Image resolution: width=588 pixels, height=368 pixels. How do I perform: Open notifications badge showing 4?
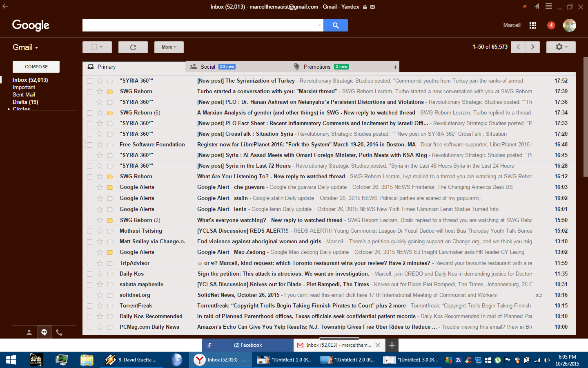pos(551,25)
